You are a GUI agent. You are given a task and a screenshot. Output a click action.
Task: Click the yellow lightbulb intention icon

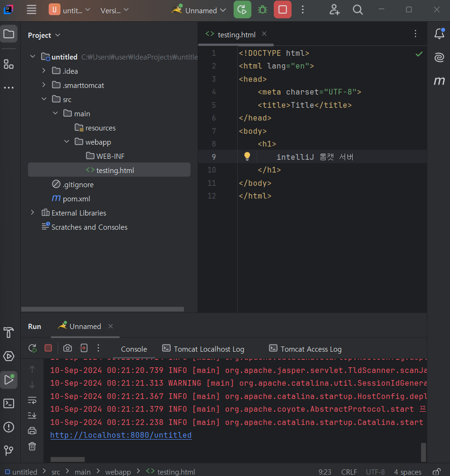[x=247, y=156]
